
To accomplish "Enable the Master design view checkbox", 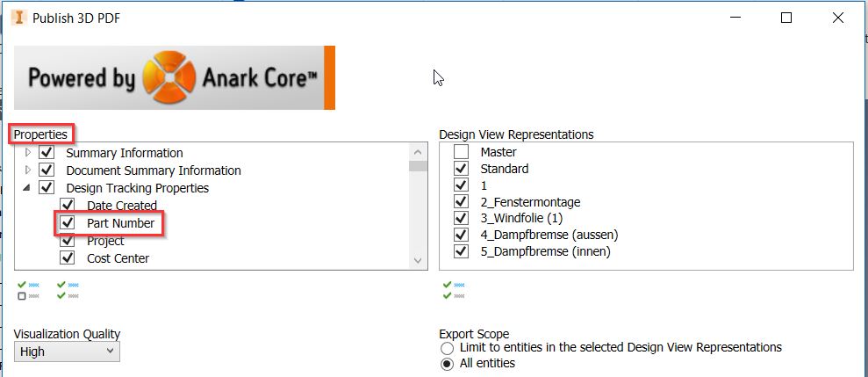I will [461, 151].
